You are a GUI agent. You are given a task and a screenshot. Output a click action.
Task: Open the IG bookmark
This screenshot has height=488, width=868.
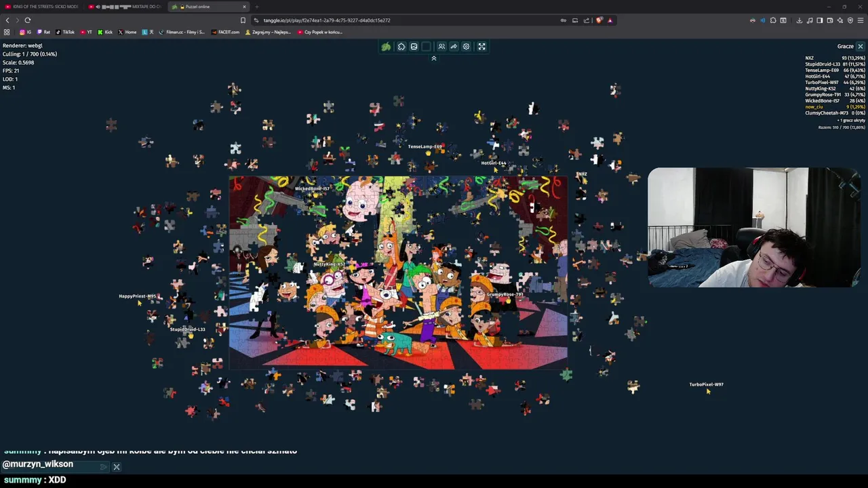point(26,32)
